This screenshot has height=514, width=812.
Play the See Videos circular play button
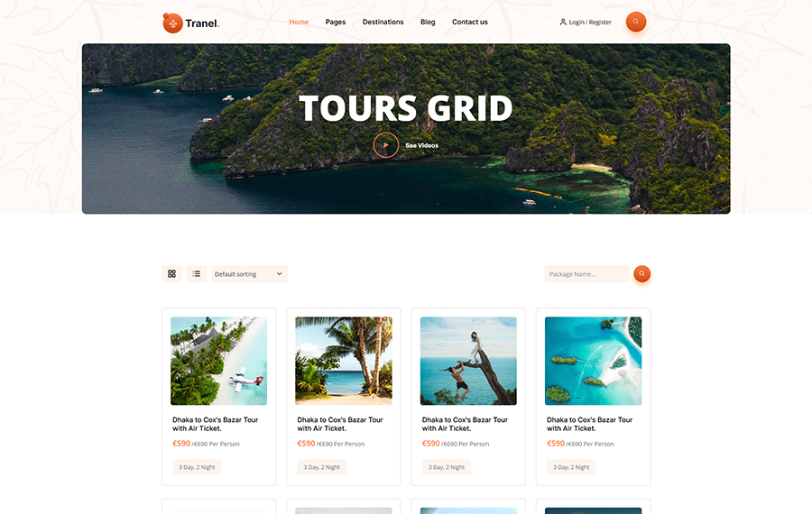point(386,145)
